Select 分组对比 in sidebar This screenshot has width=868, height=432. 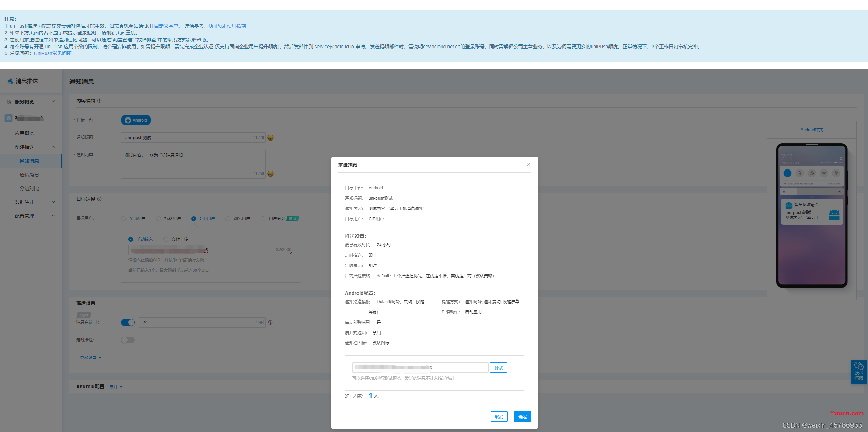point(29,188)
